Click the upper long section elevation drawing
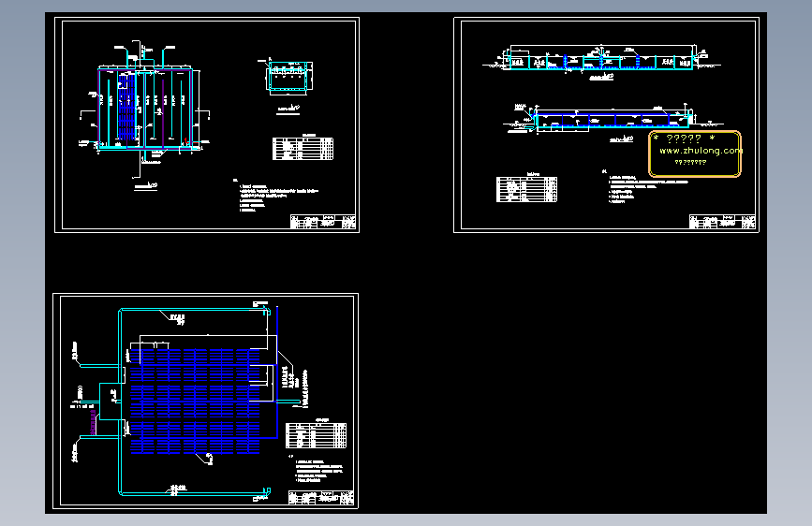Screen dimensions: 812x526 [x=601, y=58]
